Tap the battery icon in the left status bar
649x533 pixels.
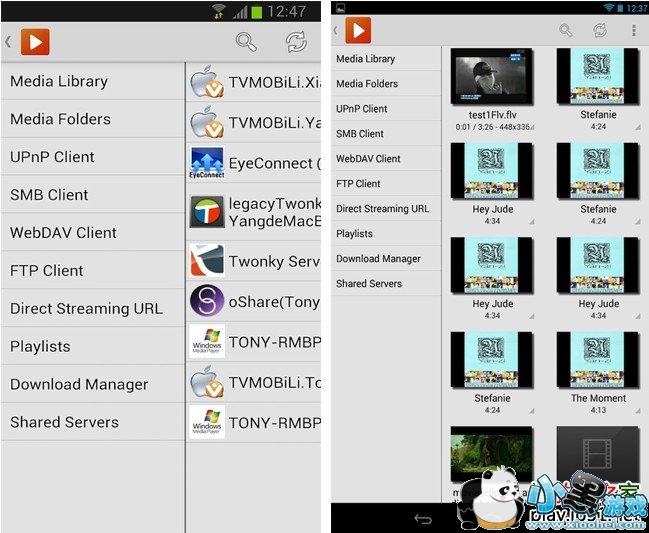(x=257, y=11)
